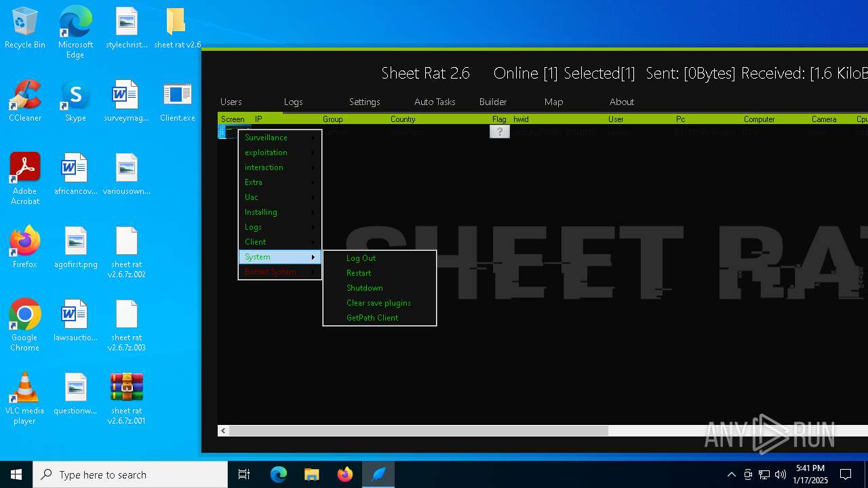Screen dimensions: 868x488
Task: Collapse the highlighted System menu entry
Action: pyautogui.click(x=280, y=257)
